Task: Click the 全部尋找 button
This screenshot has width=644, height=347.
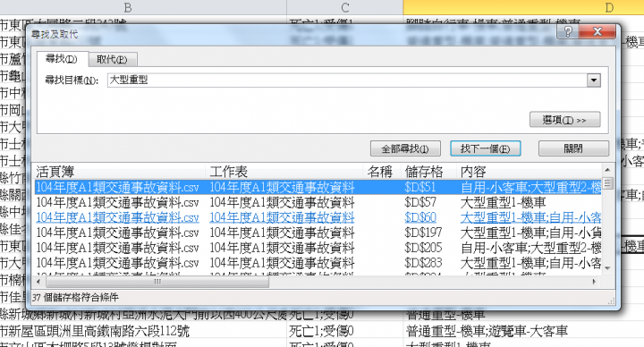Action: pyautogui.click(x=405, y=148)
